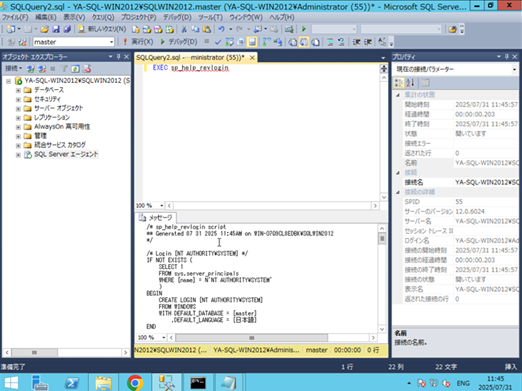Toggle auto-hide pin on Object Explorer
This screenshot has height=391, width=522.
pyautogui.click(x=118, y=57)
